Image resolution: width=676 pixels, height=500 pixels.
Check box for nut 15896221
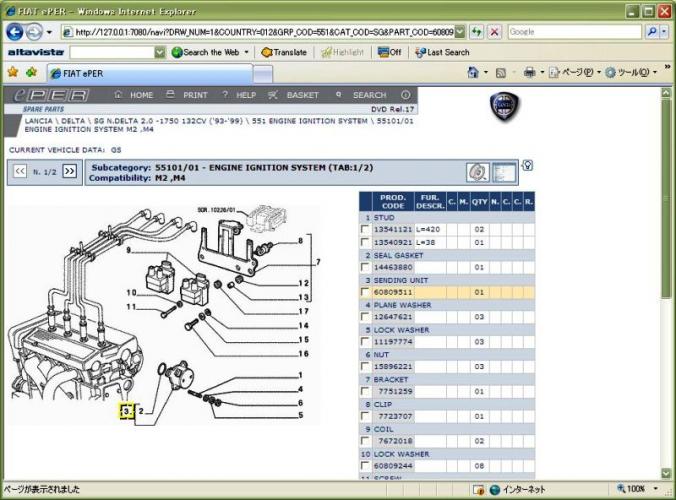365,367
